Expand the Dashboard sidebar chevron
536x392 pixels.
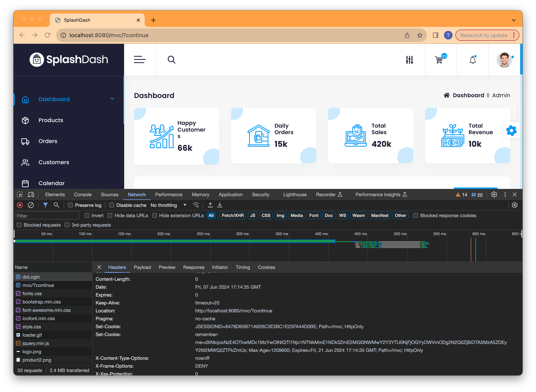click(112, 99)
